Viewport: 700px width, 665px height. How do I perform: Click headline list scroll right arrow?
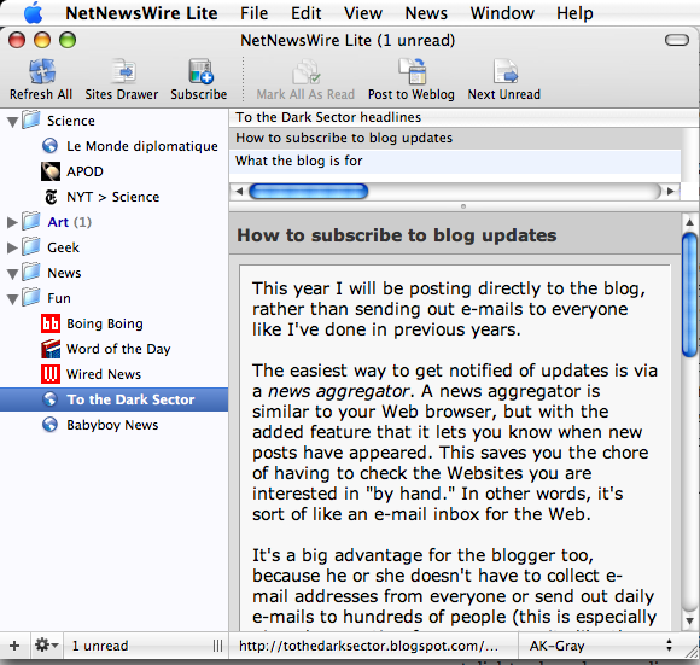pos(670,191)
